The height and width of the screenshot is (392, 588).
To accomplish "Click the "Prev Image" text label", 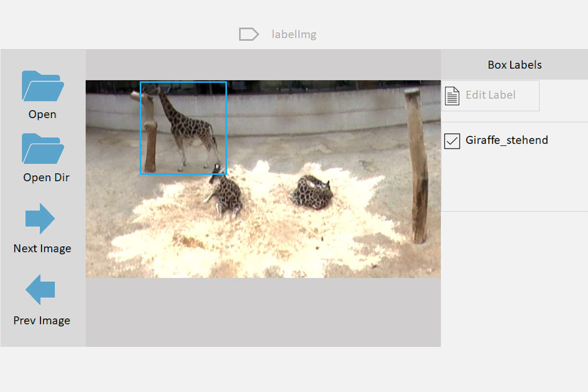I will click(x=41, y=320).
